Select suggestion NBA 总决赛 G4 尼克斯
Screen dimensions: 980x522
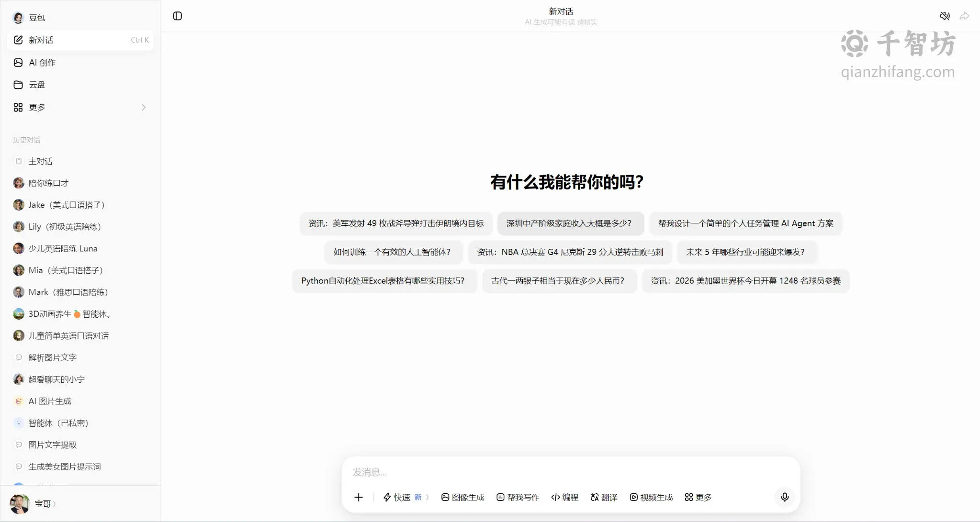pos(570,252)
